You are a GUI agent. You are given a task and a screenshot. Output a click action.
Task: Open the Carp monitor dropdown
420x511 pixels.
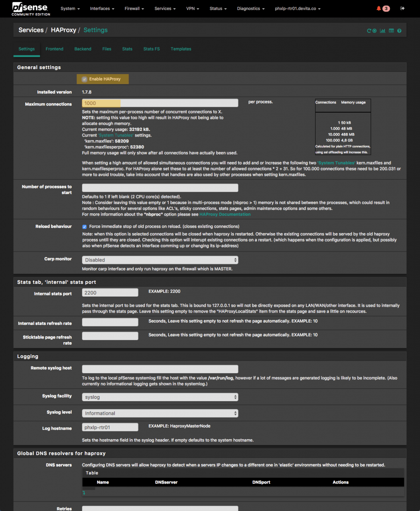[x=160, y=260]
